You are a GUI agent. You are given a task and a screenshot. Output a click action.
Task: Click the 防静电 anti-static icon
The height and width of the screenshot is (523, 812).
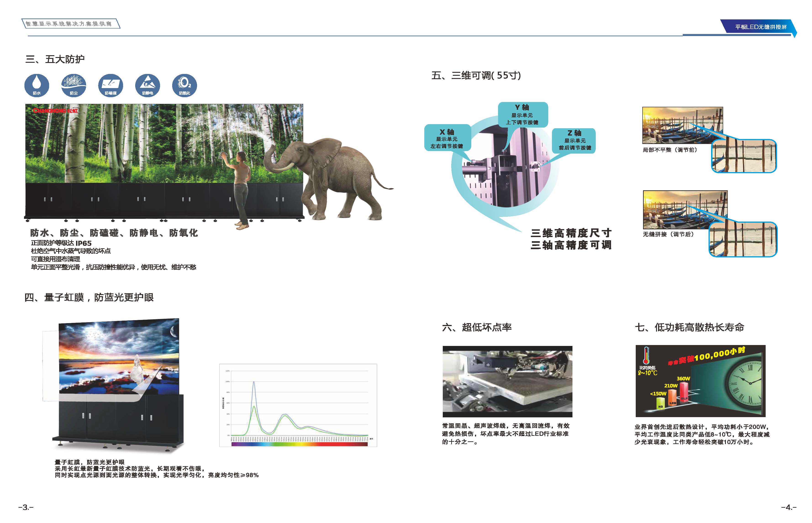point(148,85)
